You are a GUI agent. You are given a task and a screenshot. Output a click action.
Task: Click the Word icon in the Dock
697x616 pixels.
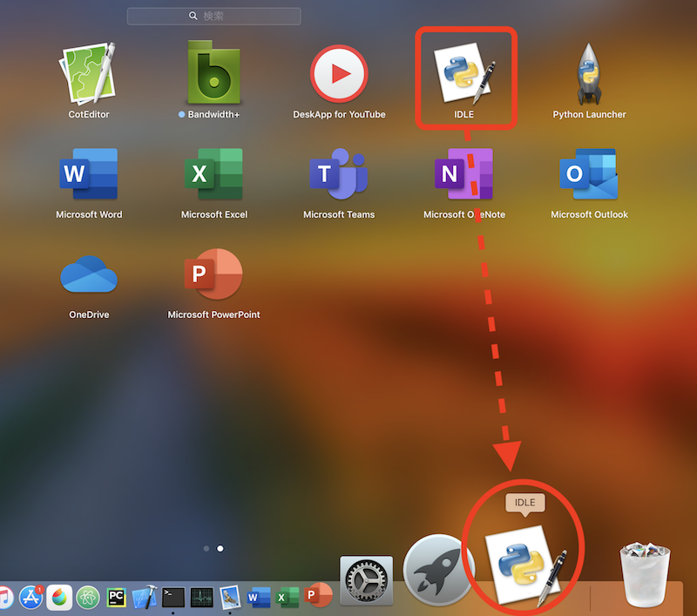coord(259,597)
